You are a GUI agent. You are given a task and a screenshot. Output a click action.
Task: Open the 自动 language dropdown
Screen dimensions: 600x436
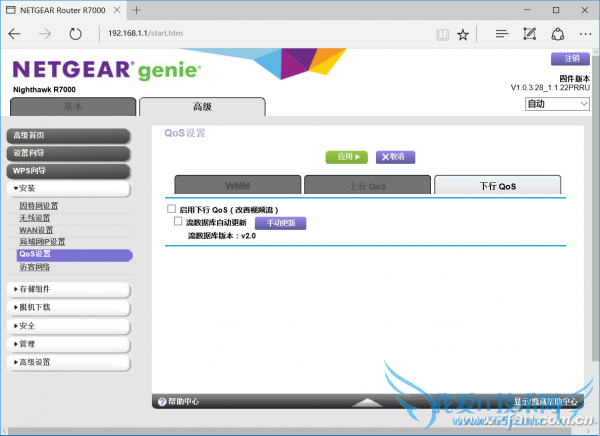point(557,104)
